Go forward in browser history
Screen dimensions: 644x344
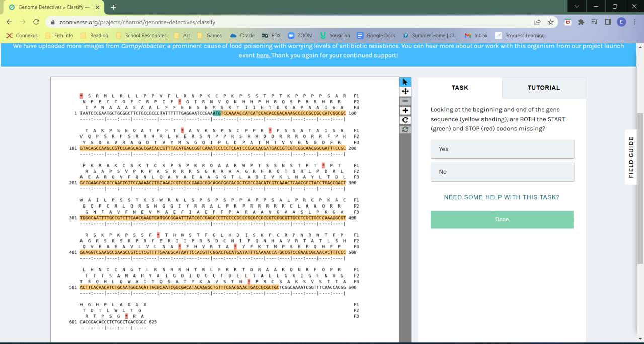point(23,22)
